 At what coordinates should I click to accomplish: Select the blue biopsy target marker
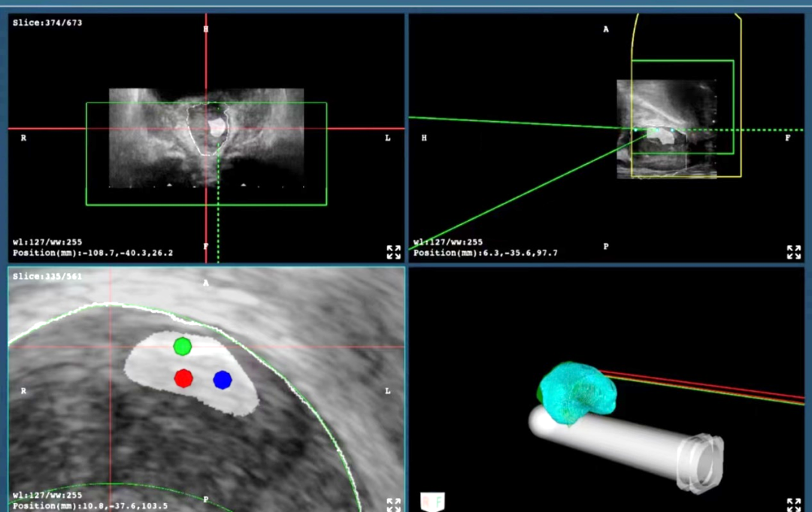point(223,380)
